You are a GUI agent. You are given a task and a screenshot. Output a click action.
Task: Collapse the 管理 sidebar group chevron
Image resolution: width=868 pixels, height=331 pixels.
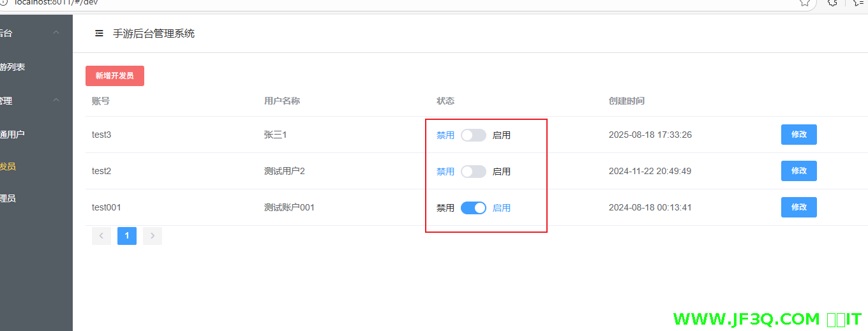click(56, 100)
